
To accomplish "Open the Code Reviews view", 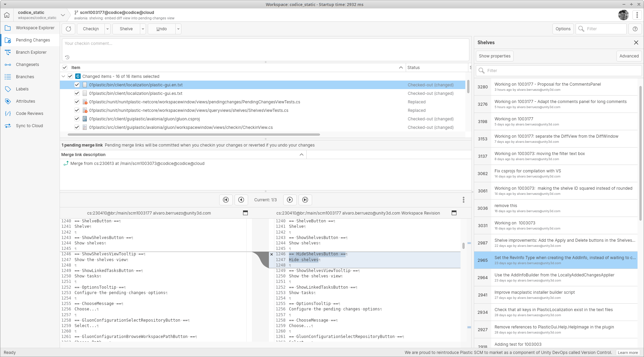I will (x=30, y=113).
